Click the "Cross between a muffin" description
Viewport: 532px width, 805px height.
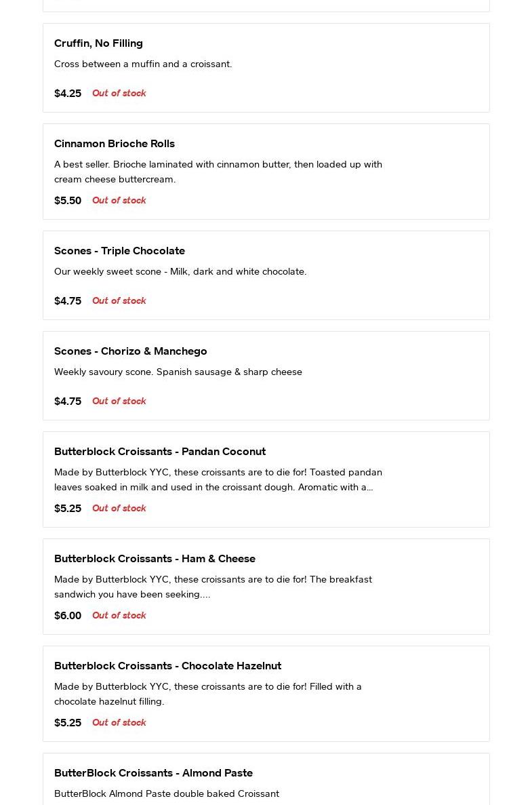[x=143, y=64]
